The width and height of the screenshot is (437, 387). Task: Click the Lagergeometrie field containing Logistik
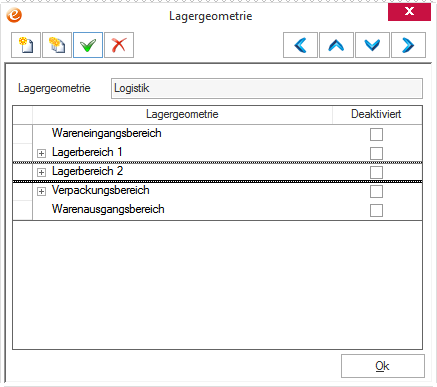(x=267, y=88)
